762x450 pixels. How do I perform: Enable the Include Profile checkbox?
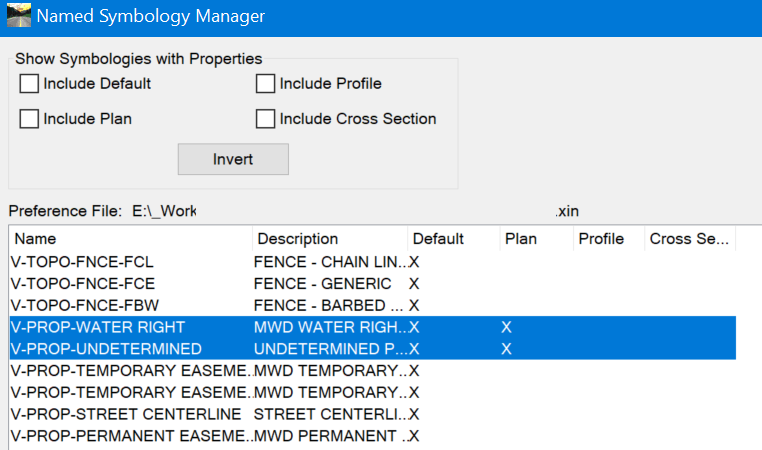point(265,84)
